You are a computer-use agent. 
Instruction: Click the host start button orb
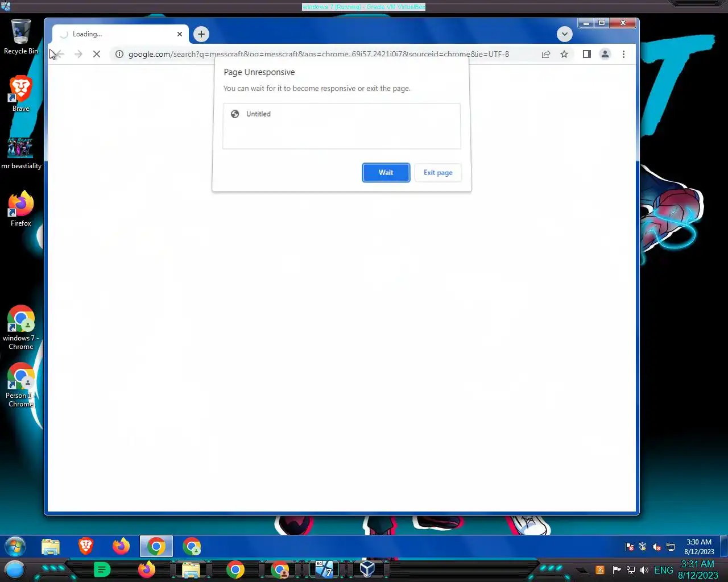pos(15,569)
